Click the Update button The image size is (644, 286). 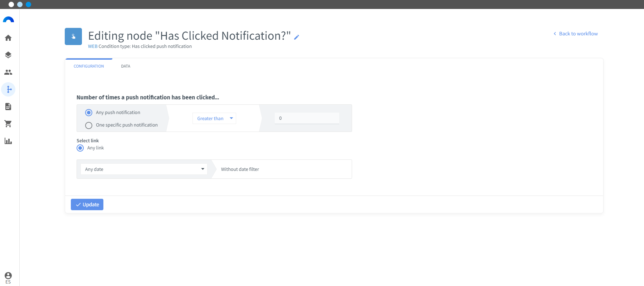pyautogui.click(x=87, y=204)
